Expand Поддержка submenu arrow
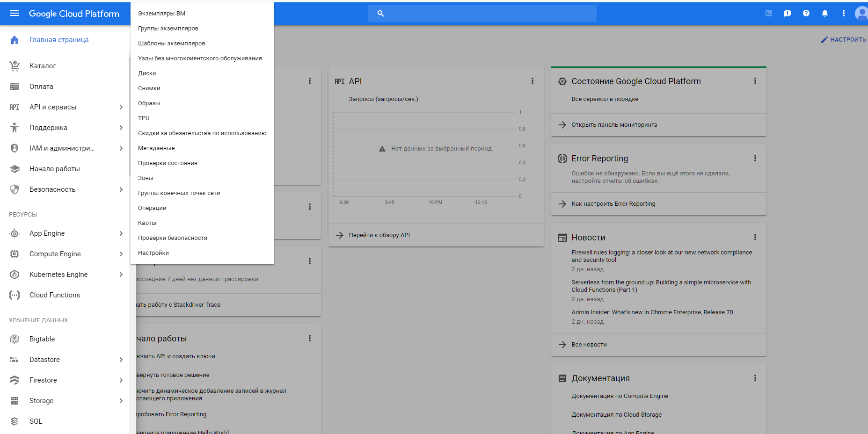Viewport: 868px width, 434px height. point(121,128)
